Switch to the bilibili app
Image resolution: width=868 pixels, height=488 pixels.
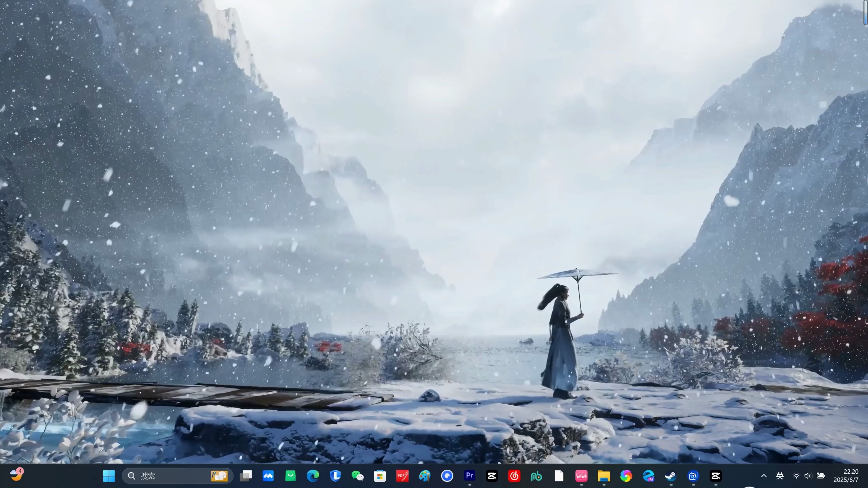point(582,476)
